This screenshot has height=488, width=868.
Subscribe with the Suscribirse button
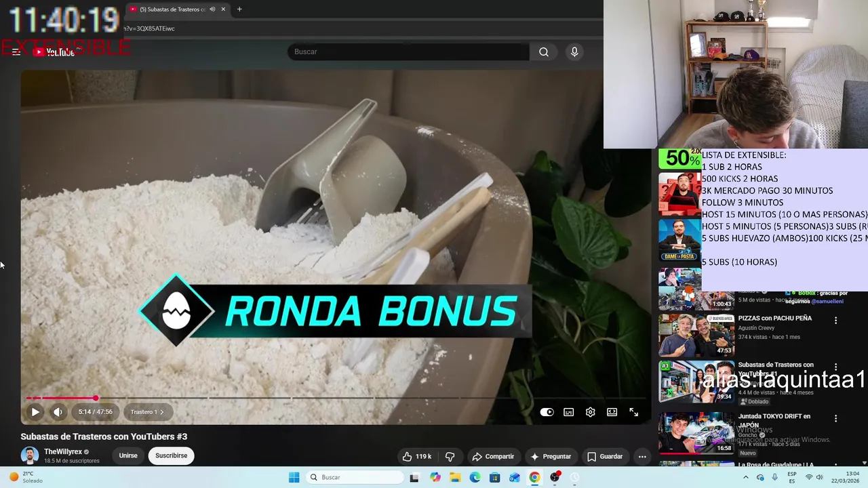[x=172, y=455]
